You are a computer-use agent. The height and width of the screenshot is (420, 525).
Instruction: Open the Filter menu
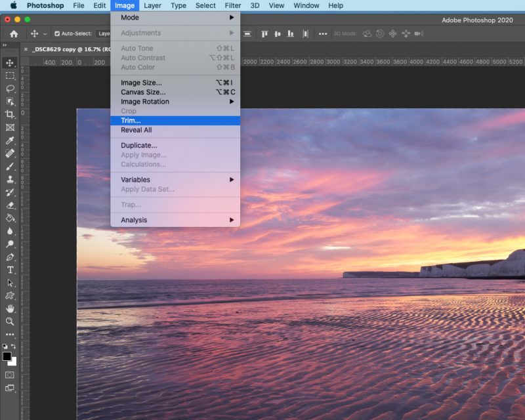click(233, 5)
